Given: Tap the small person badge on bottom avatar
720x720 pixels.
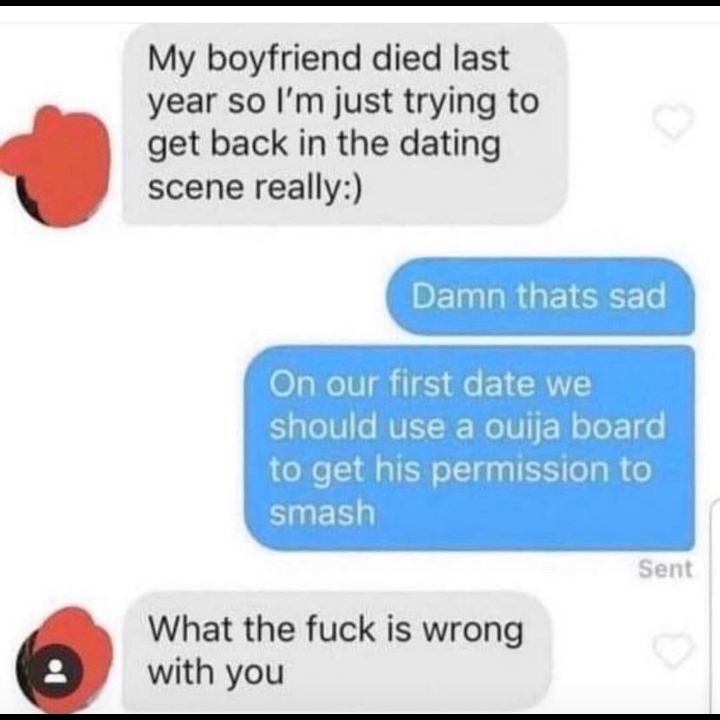Looking at the screenshot, I should [x=56, y=670].
